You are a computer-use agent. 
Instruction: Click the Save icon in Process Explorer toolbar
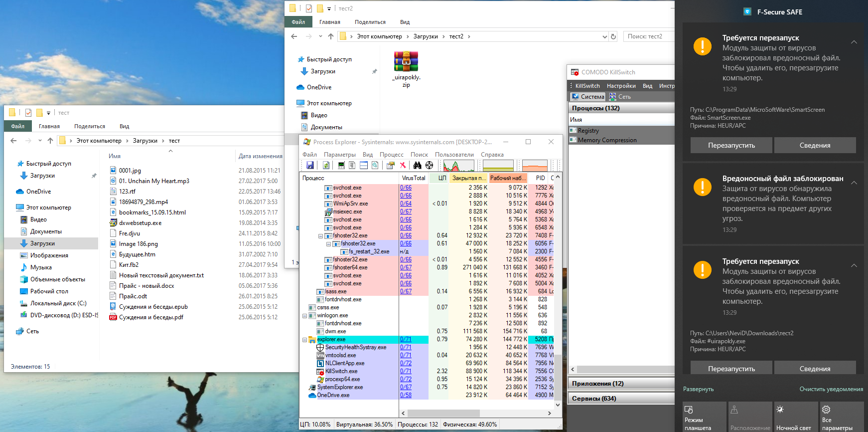pyautogui.click(x=310, y=165)
